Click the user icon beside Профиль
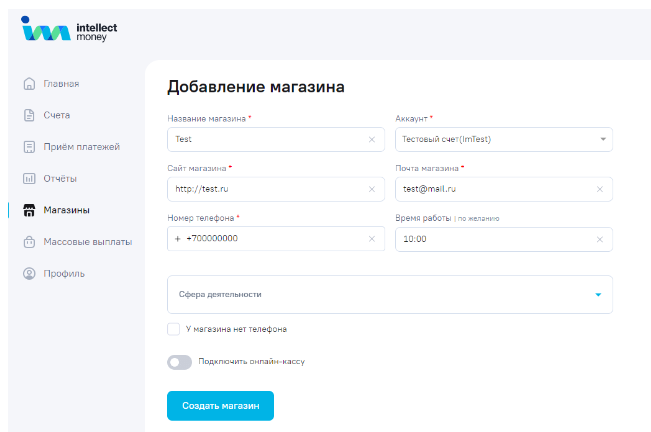651x432 pixels. point(29,273)
